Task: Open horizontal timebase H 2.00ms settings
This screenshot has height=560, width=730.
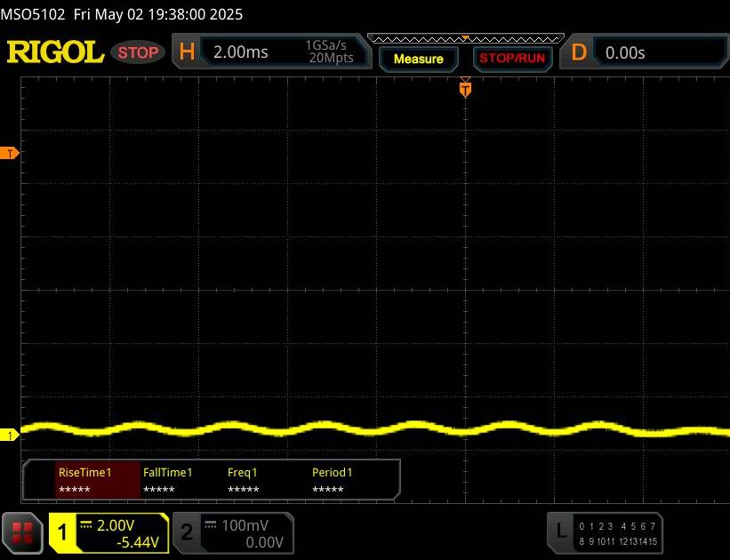Action: pos(271,52)
